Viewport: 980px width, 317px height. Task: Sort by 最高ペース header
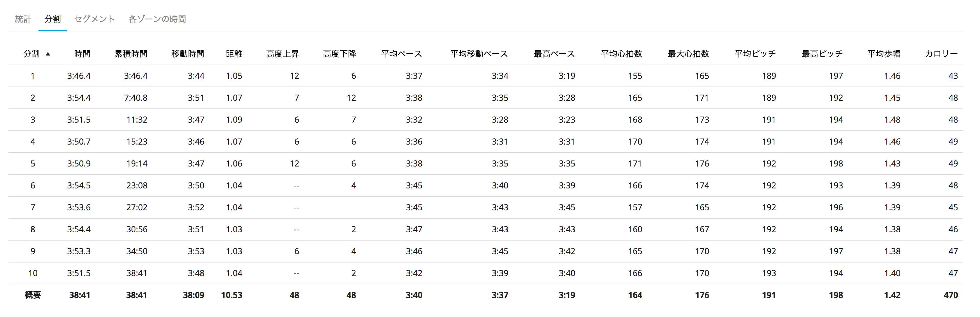pyautogui.click(x=554, y=54)
